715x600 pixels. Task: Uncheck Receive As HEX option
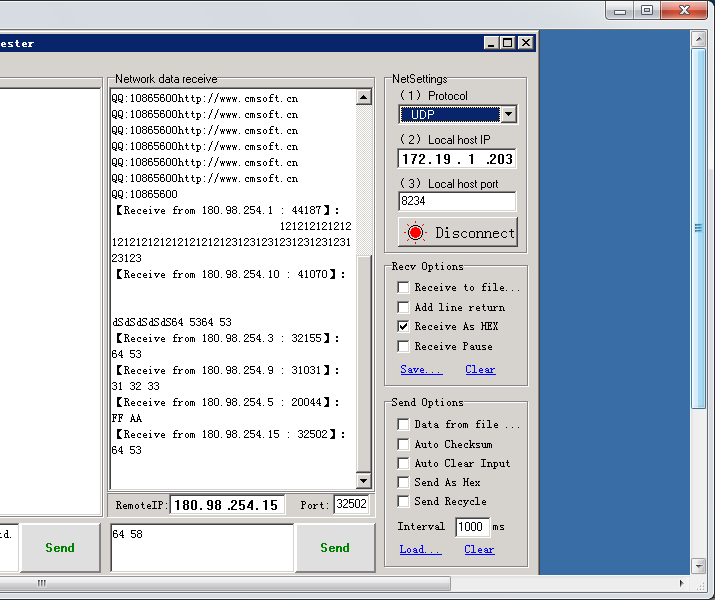[x=404, y=326]
